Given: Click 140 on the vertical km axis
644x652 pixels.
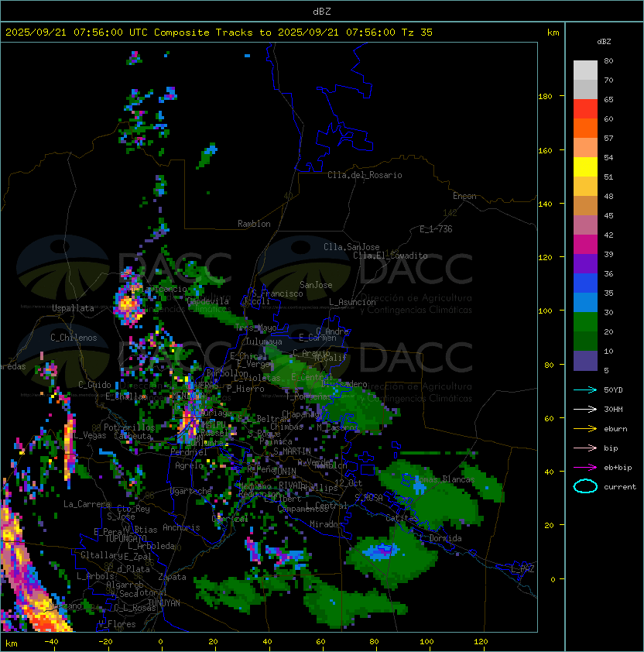Looking at the screenshot, I should coord(545,204).
